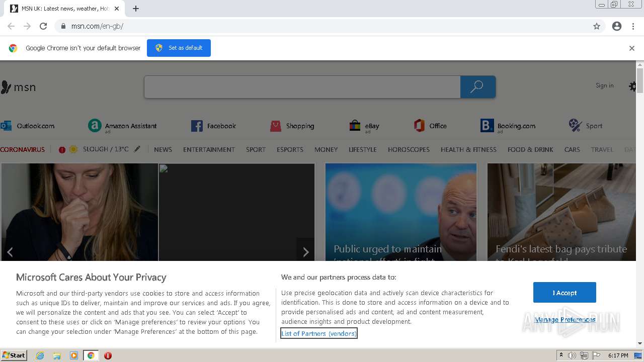Open the Chrome three-dot menu
The width and height of the screenshot is (644, 362).
(x=633, y=26)
